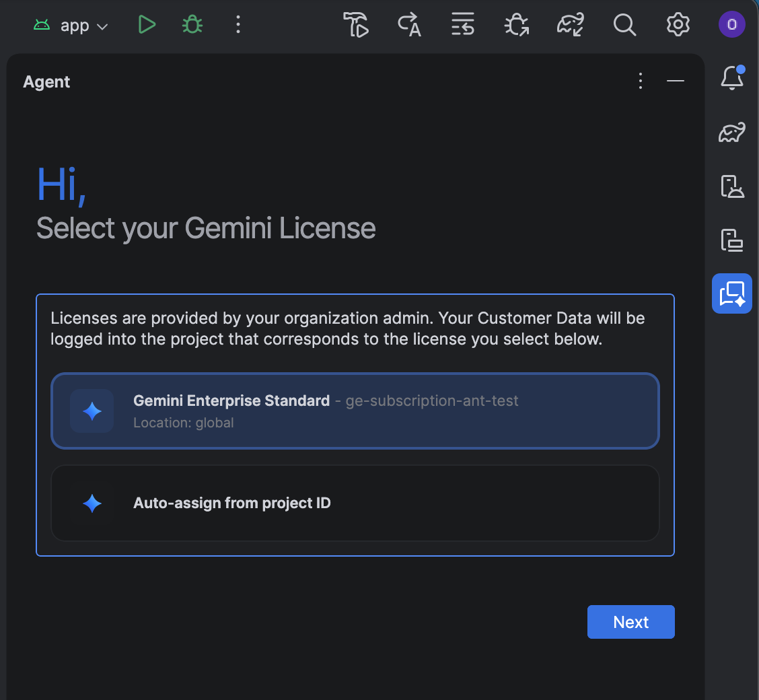Click the 'Licenses are provided by your organization' text
The width and height of the screenshot is (759, 700).
348,328
